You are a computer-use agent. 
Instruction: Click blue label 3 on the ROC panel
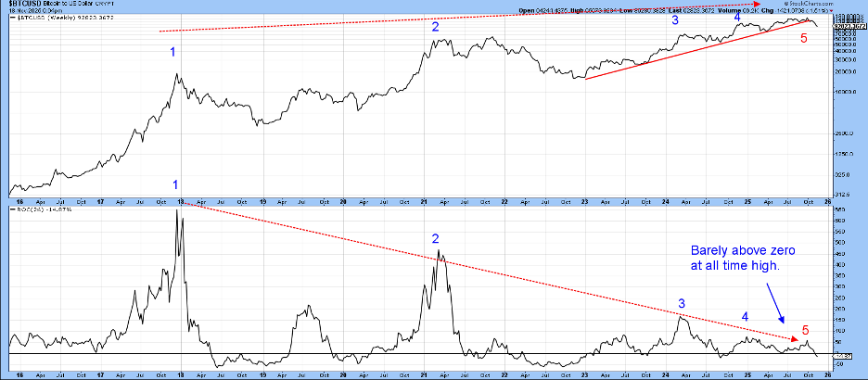[682, 303]
